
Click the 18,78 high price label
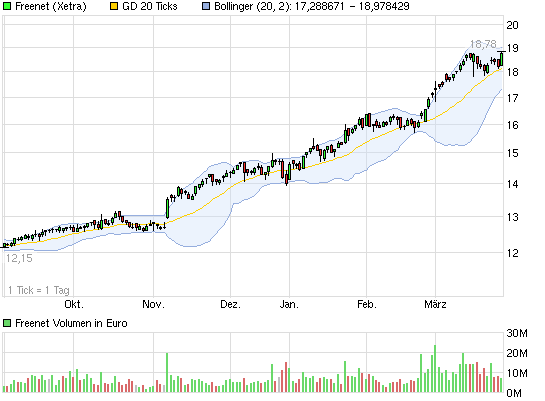[x=483, y=44]
